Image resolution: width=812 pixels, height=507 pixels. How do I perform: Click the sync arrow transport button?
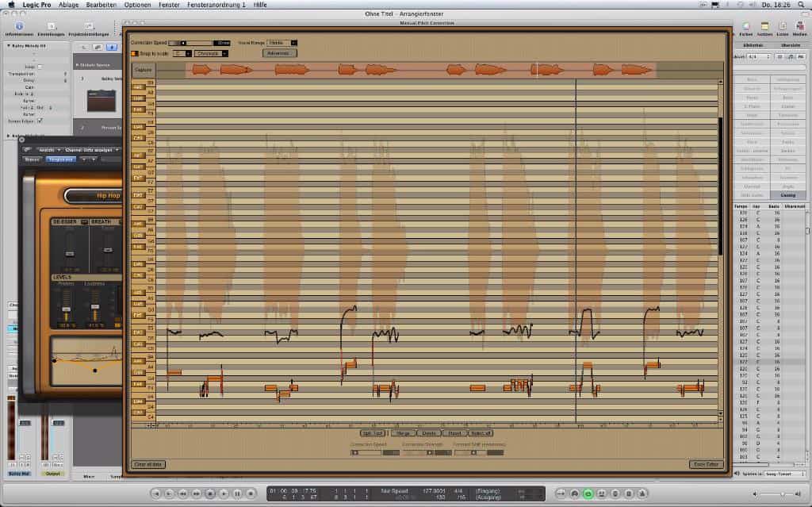[561, 494]
